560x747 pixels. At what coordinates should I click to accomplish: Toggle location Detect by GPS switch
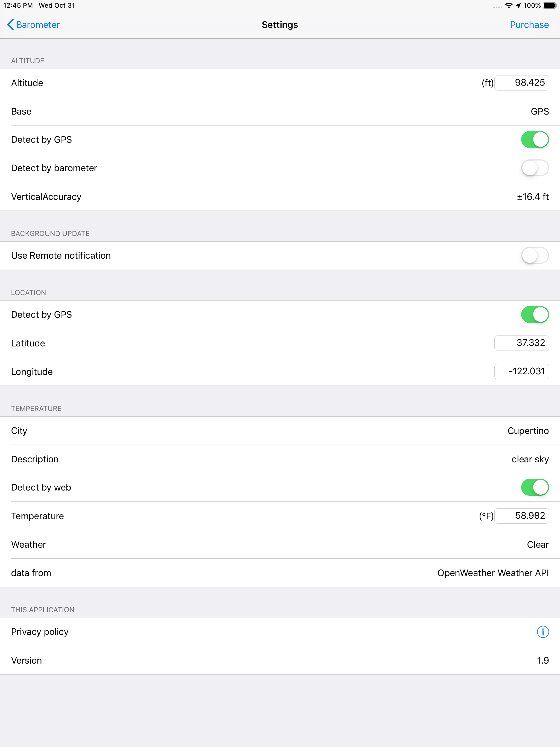pos(535,314)
